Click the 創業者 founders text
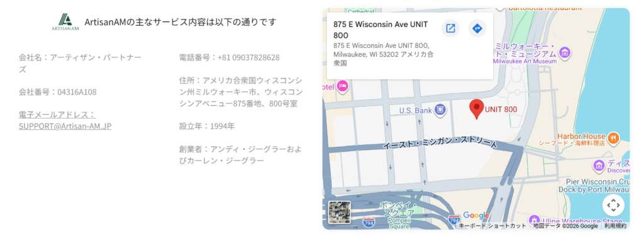 point(240,154)
